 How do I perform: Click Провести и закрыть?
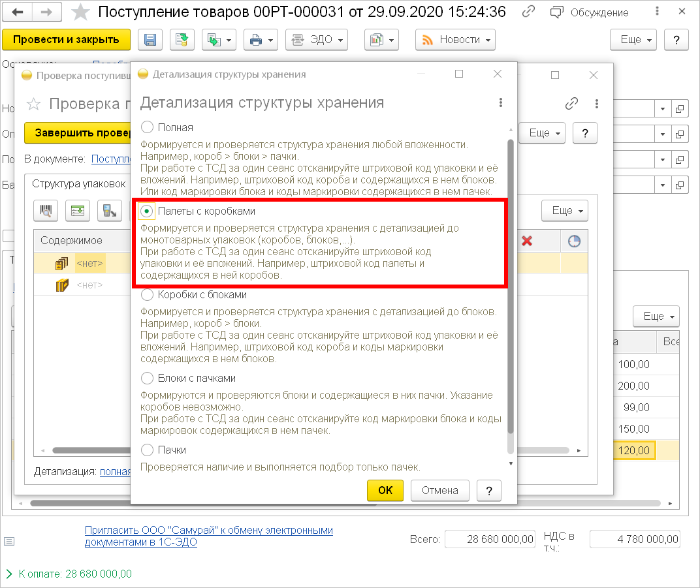pyautogui.click(x=66, y=40)
